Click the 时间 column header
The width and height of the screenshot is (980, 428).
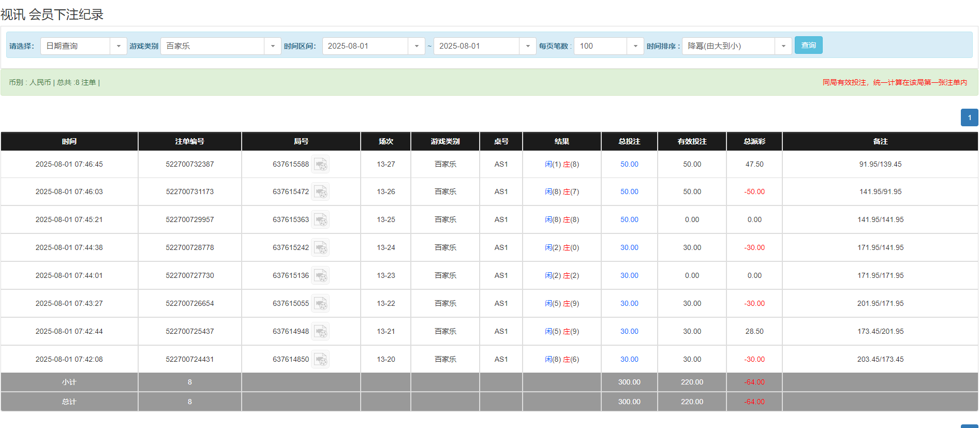(69, 141)
